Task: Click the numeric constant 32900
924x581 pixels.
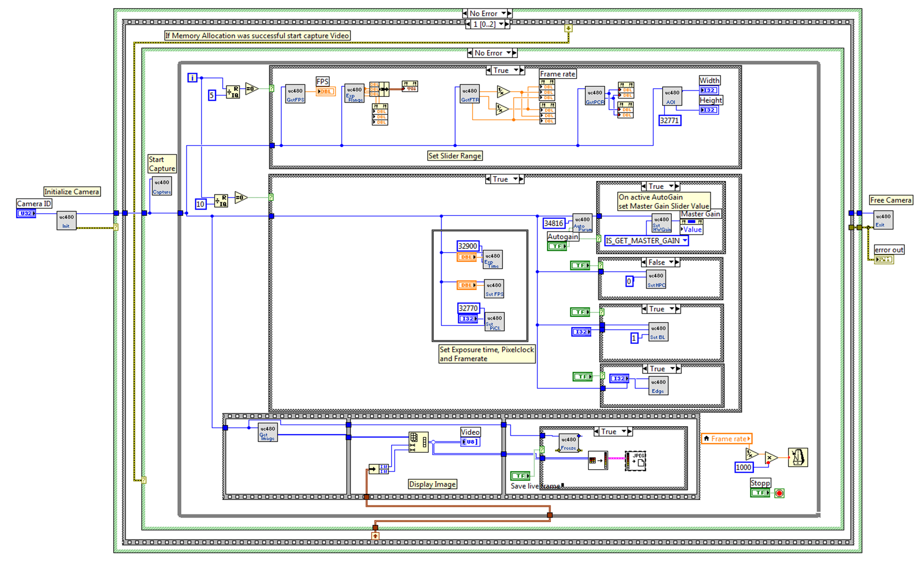Action: 468,246
